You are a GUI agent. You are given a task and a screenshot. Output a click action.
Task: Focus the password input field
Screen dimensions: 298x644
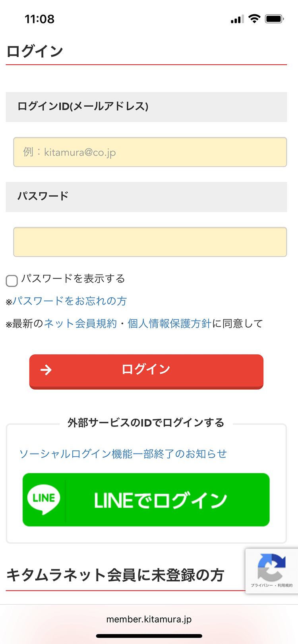[x=150, y=242]
